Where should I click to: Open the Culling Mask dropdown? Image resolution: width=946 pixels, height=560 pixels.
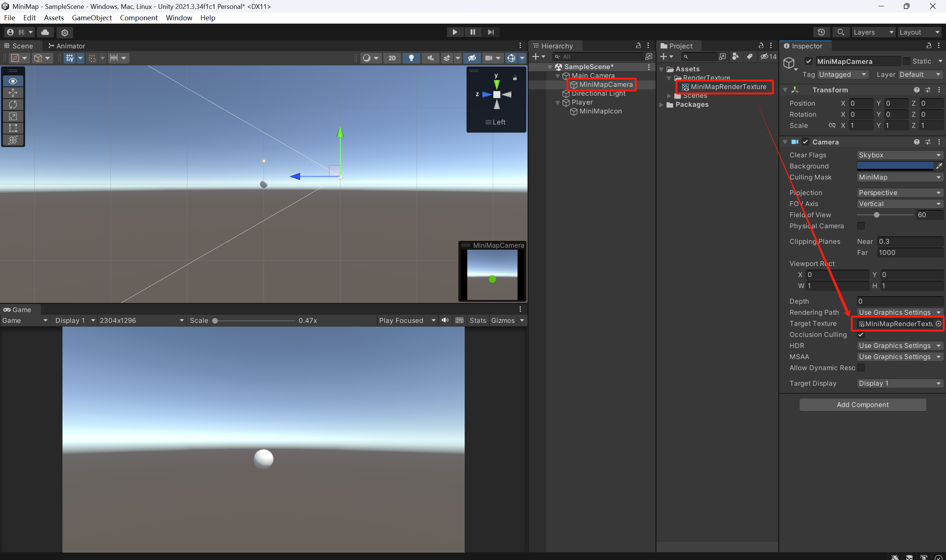pos(899,177)
